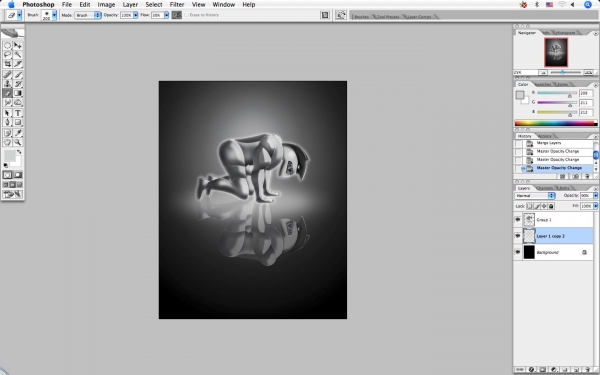Hide the Layer 1 copy 2 layer
Screen dimensions: 600x375
(517, 236)
